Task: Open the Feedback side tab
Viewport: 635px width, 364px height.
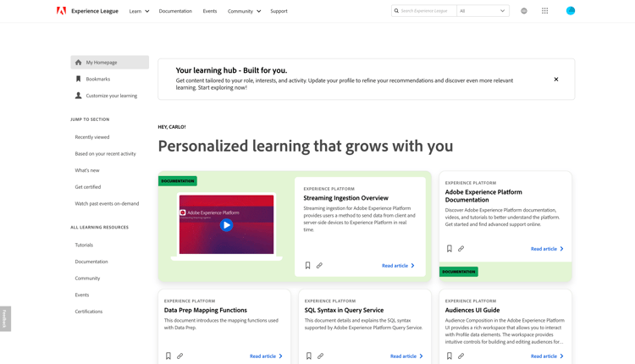Action: (5, 318)
